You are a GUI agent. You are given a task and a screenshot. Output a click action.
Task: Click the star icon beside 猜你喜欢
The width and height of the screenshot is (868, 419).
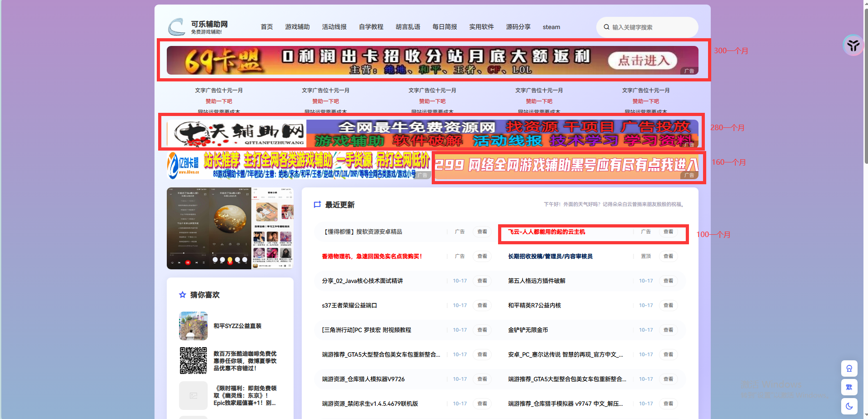click(183, 295)
